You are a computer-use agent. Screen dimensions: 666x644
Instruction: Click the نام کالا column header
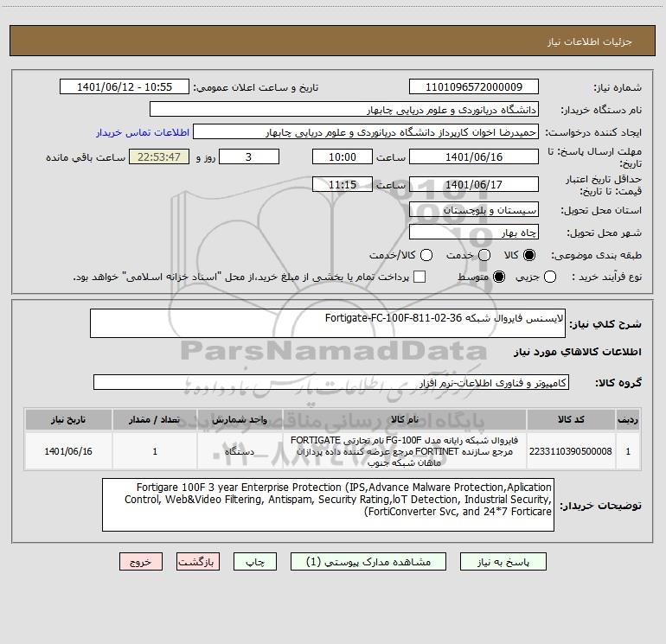click(405, 419)
